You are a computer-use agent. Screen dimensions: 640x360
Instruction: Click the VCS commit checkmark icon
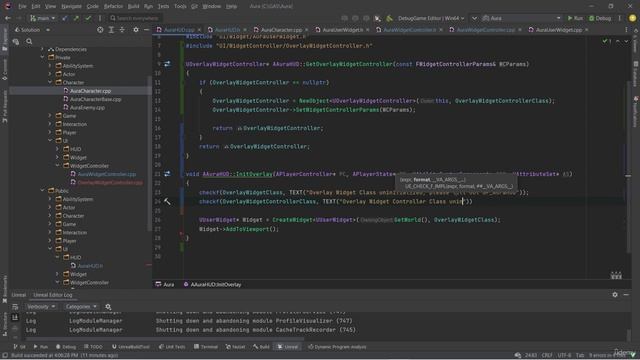pyautogui.click(x=88, y=18)
